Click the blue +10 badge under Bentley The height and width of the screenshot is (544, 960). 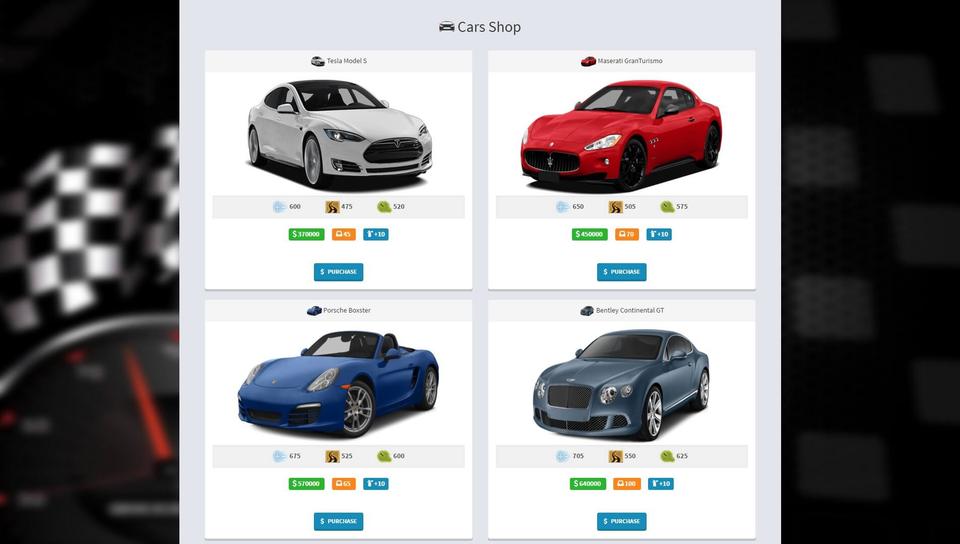pos(661,484)
